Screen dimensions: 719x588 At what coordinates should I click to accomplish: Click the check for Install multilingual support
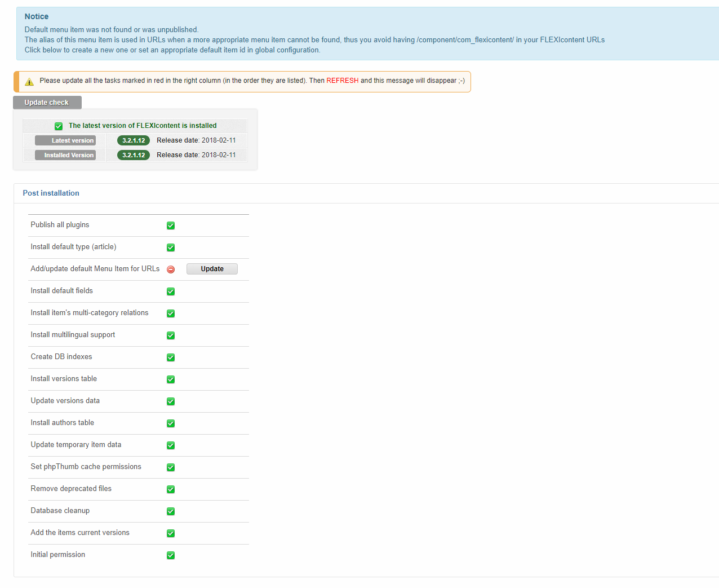[171, 335]
